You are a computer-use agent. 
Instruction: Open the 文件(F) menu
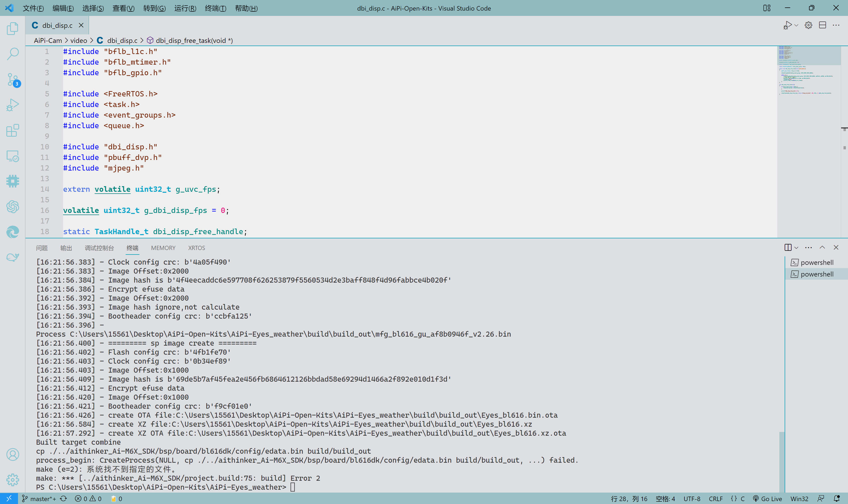(x=33, y=8)
